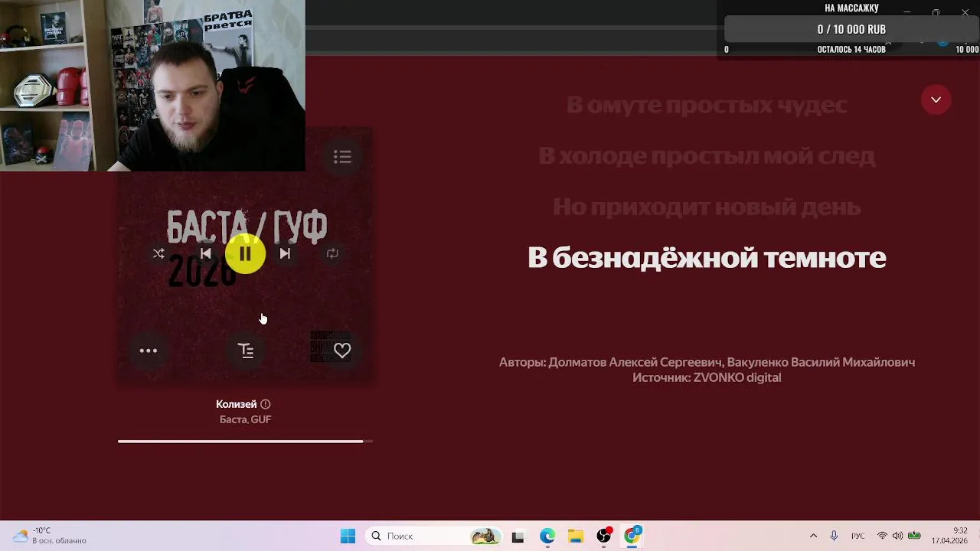This screenshot has width=980, height=551.
Task: Click current lyric В безнадёжной темноте
Action: coord(707,258)
